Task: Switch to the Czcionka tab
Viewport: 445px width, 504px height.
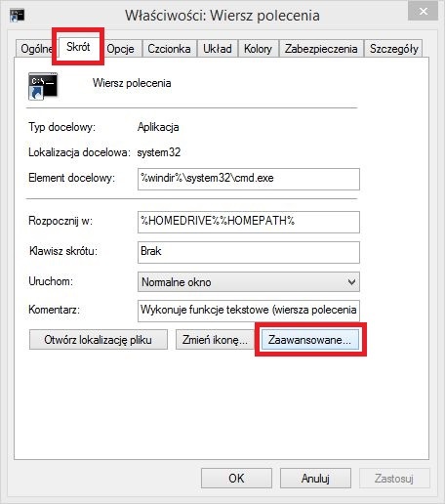Action: tap(169, 49)
